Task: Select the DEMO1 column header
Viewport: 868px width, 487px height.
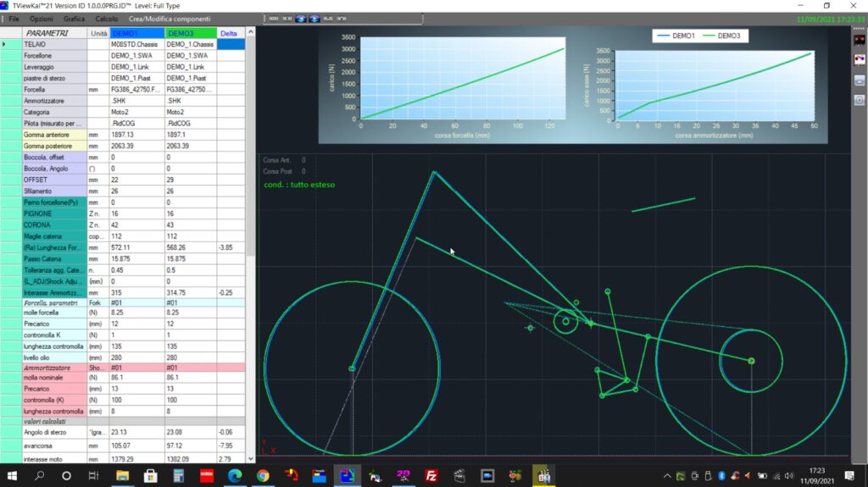Action: (136, 33)
